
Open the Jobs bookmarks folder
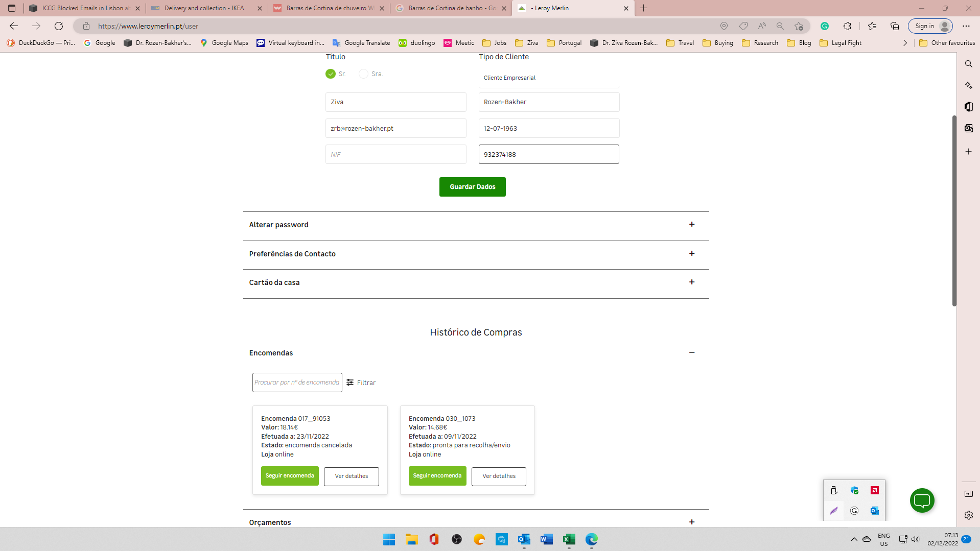tap(494, 43)
